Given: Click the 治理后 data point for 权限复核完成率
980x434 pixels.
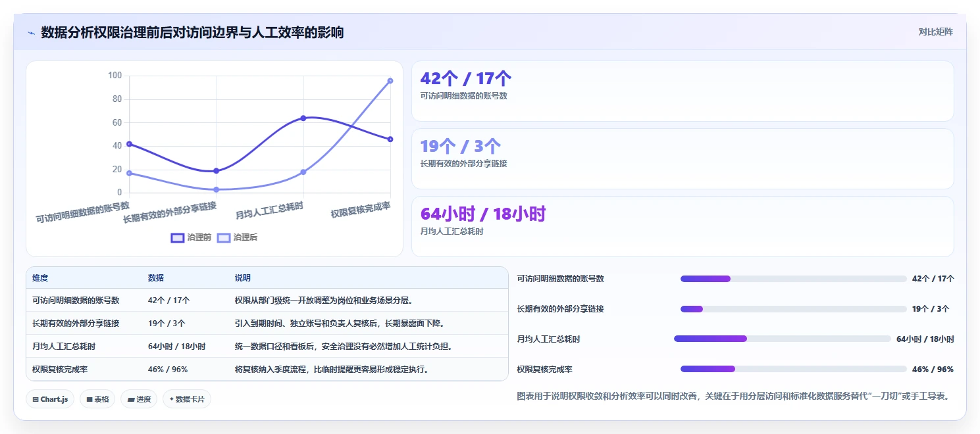Looking at the screenshot, I should pos(390,81).
